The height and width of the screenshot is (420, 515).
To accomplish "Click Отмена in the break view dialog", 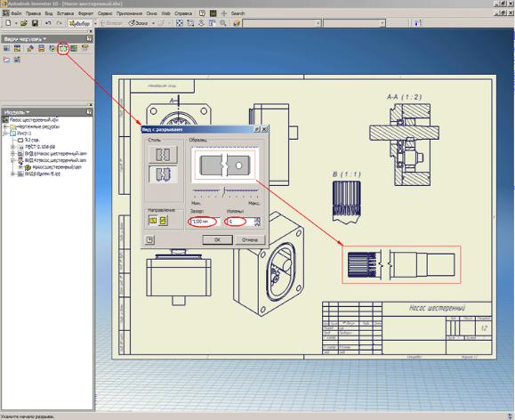I will click(250, 240).
